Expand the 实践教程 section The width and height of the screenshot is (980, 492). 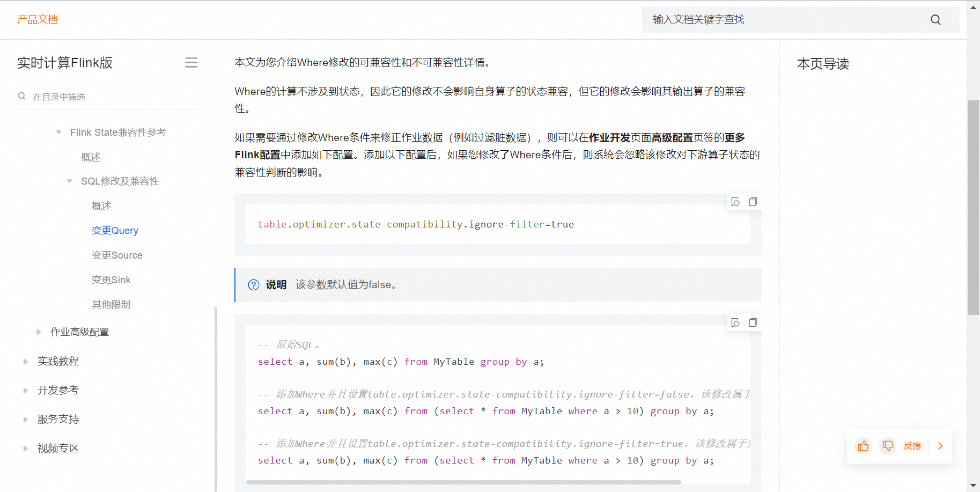click(25, 362)
